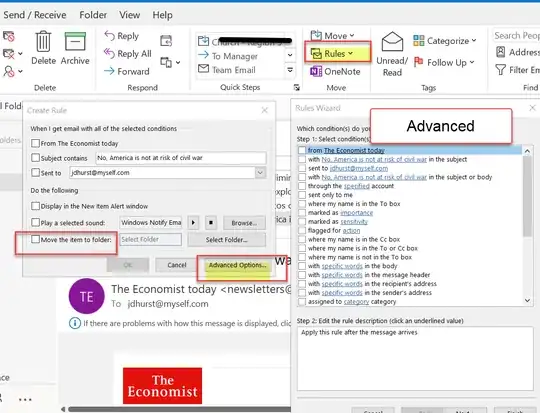This screenshot has width=540, height=413.
Task: Expand the Quick Steps gallery more arrow
Action: [x=290, y=70]
